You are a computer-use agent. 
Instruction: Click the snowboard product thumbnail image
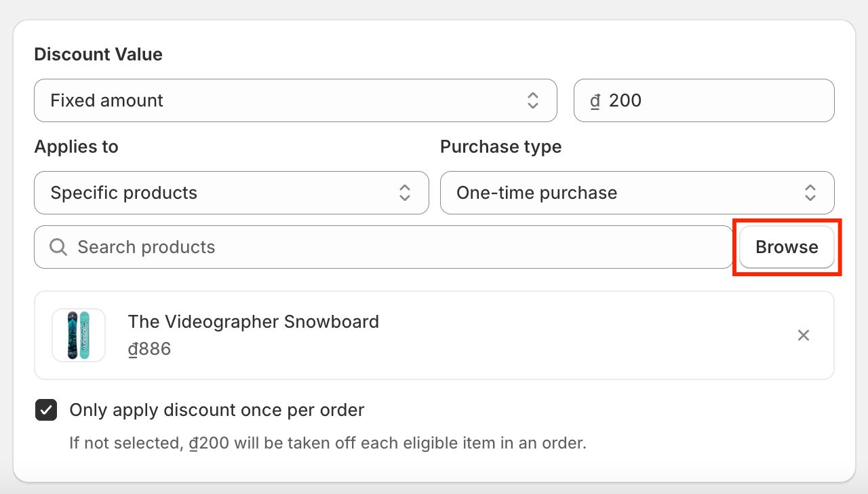pos(79,335)
